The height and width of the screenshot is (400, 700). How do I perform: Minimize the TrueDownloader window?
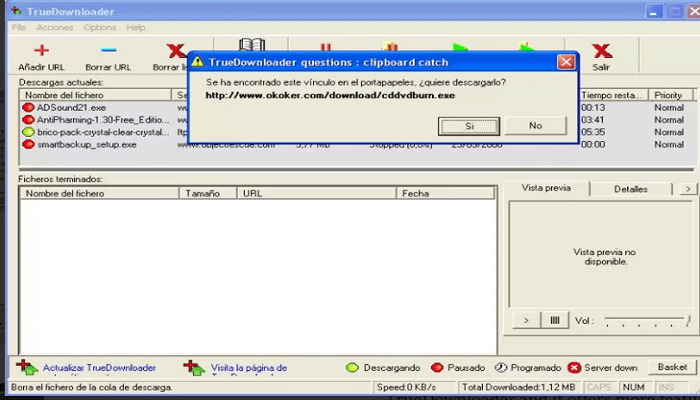tap(654, 12)
